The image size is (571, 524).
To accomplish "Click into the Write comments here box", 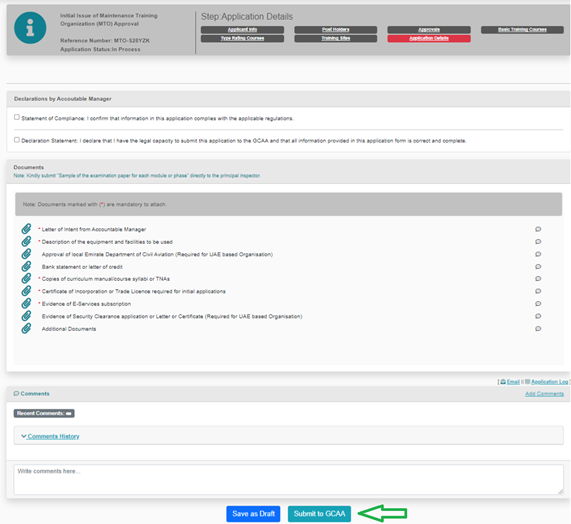I will pos(288,480).
